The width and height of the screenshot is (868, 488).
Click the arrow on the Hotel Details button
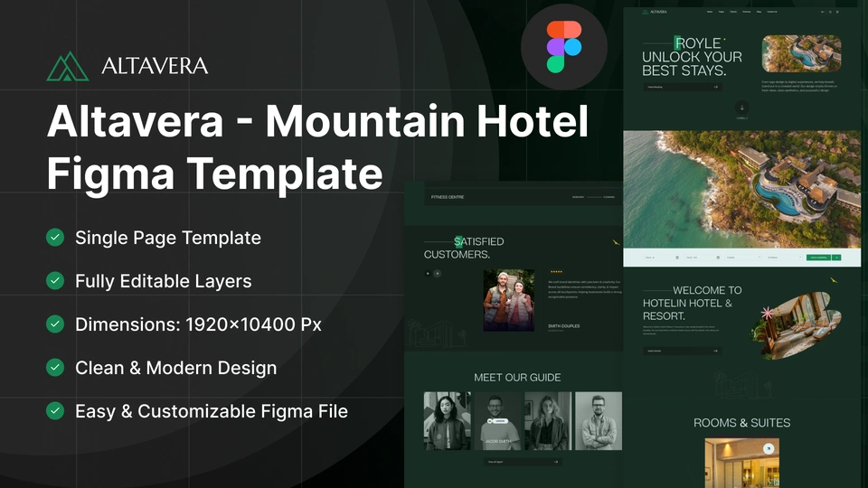[x=716, y=351]
